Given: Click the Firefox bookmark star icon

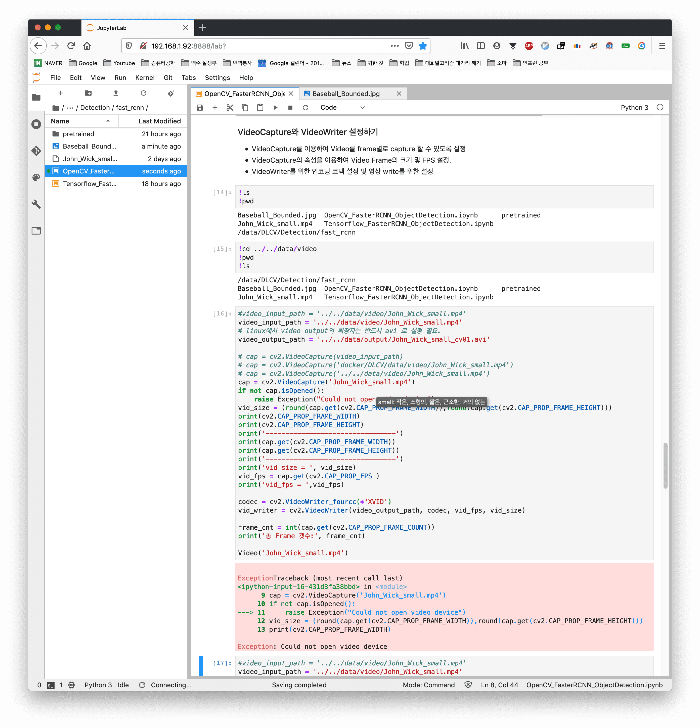Looking at the screenshot, I should coord(422,46).
